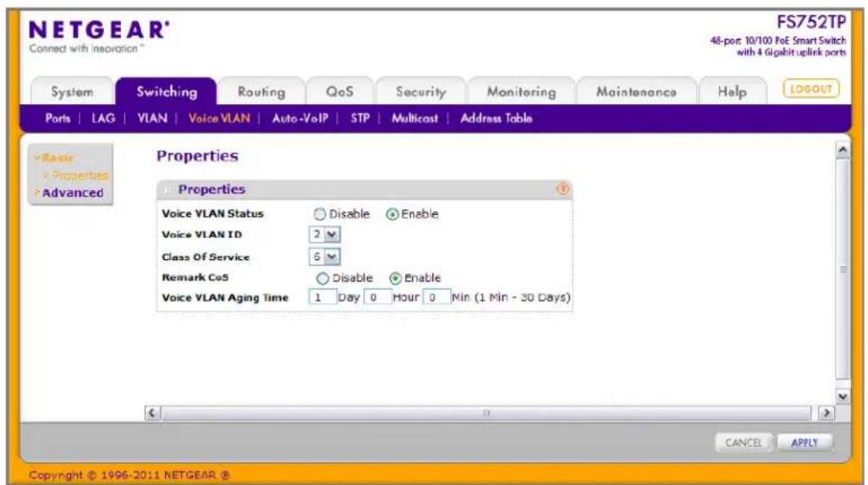Click the FS752TP model name
This screenshot has height=485, width=868.
[x=811, y=22]
